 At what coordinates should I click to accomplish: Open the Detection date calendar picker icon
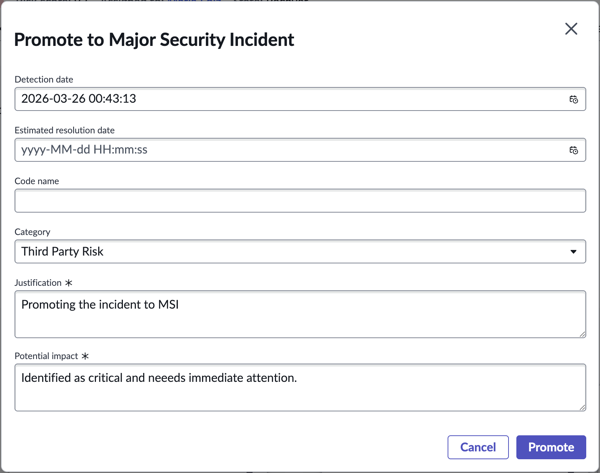[x=573, y=99]
